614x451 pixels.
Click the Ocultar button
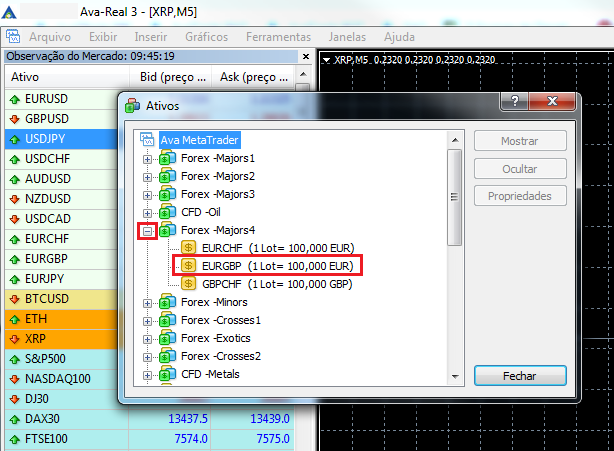coord(520,169)
